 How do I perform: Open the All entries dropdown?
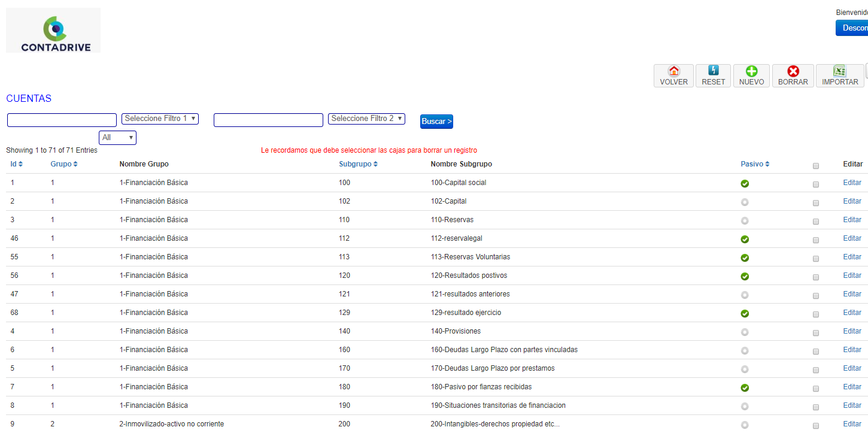click(117, 138)
